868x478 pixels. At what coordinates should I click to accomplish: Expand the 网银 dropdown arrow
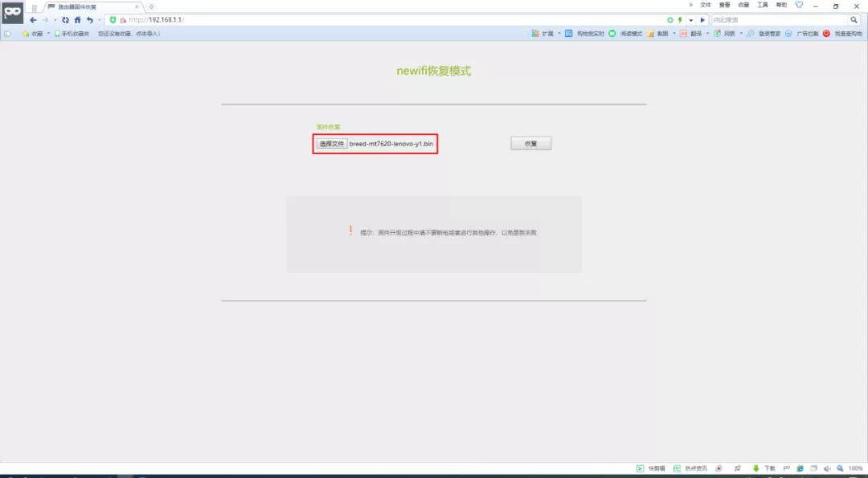coord(741,34)
